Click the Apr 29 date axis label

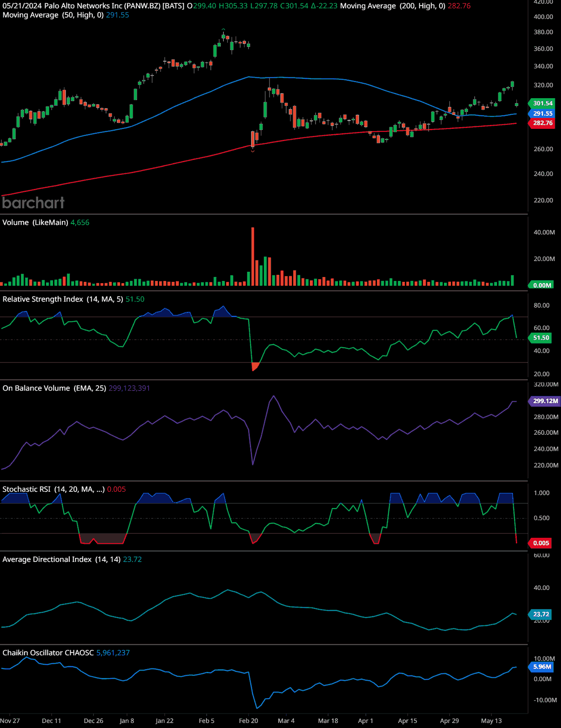[x=450, y=721]
